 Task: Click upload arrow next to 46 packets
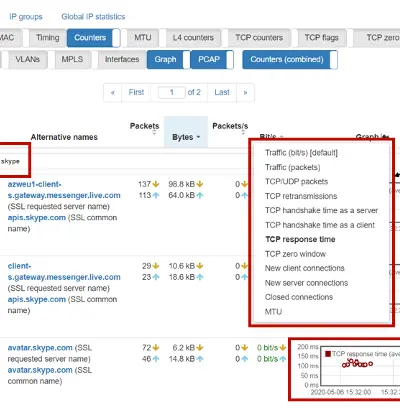pos(156,359)
